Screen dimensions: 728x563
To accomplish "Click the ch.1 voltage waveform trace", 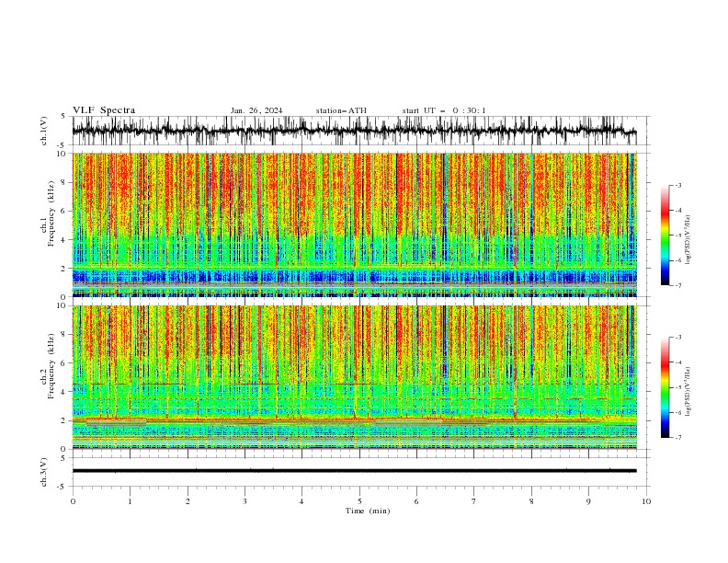I will pyautogui.click(x=354, y=131).
